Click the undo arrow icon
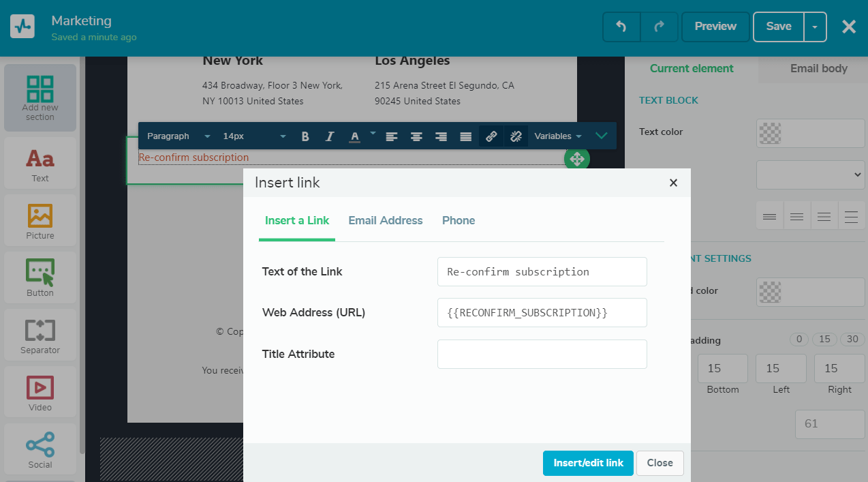Image resolution: width=868 pixels, height=482 pixels. click(621, 27)
